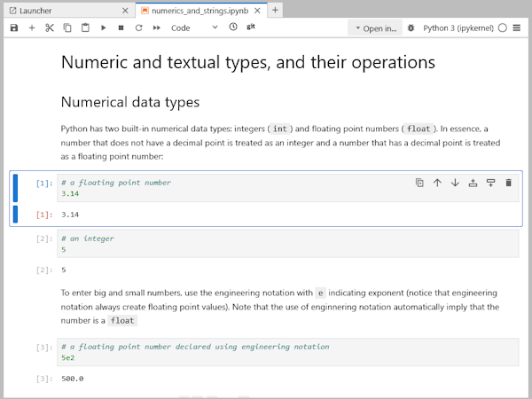Click the code cell containing 5e2
This screenshot has width=532, height=399.
tap(287, 352)
